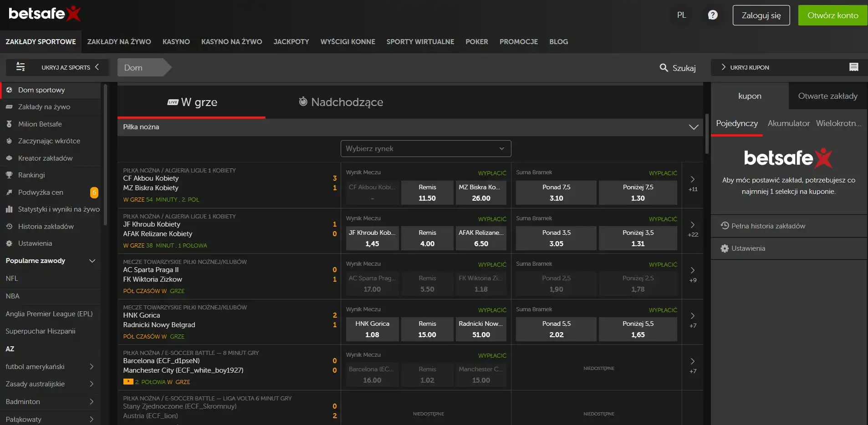Click the Betsafe logo in header
Screen dimensions: 868x425
click(x=45, y=14)
